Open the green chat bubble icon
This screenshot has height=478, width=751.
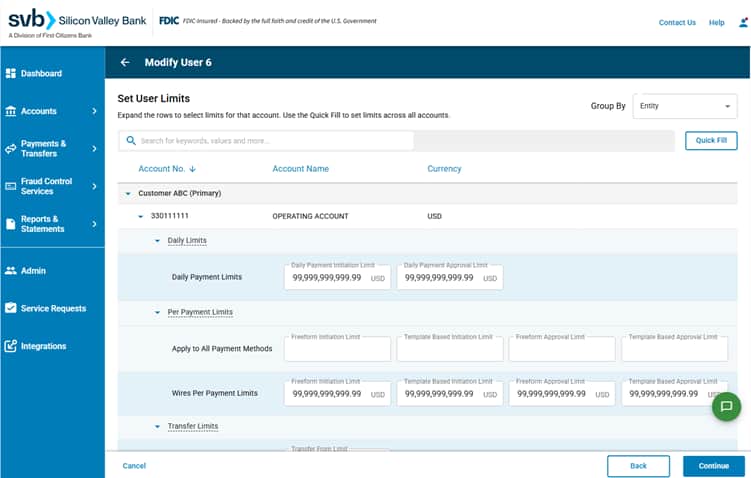(x=726, y=407)
